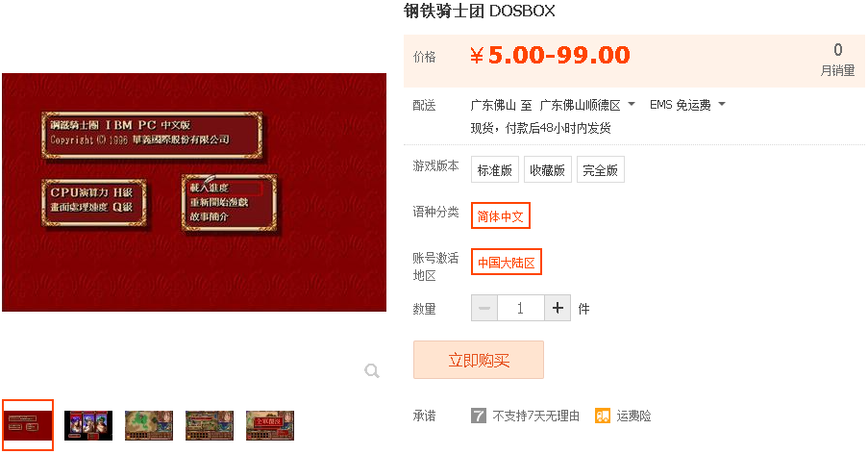The image size is (868, 454).
Task: View the second thumbnail with character portraits
Action: 88,425
